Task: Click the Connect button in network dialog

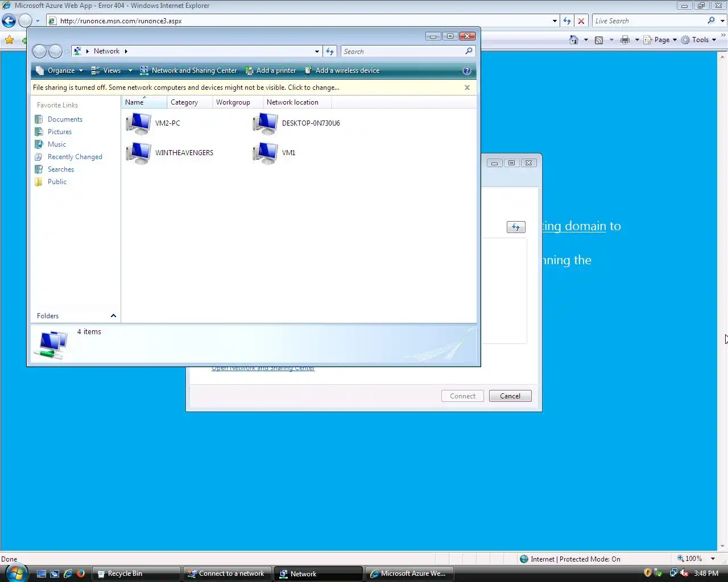Action: click(462, 396)
